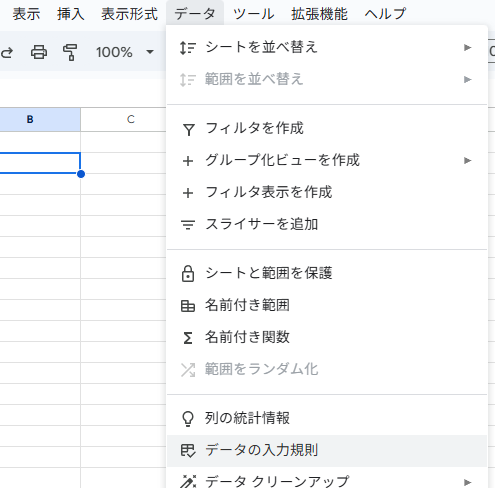Click the lock icon for シートと範囲を保護

pos(188,274)
